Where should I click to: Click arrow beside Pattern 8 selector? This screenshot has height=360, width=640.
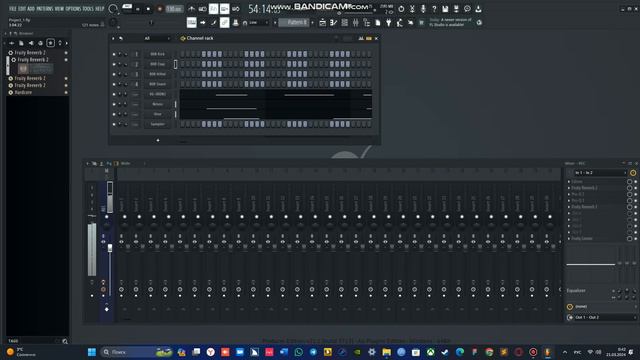point(275,23)
